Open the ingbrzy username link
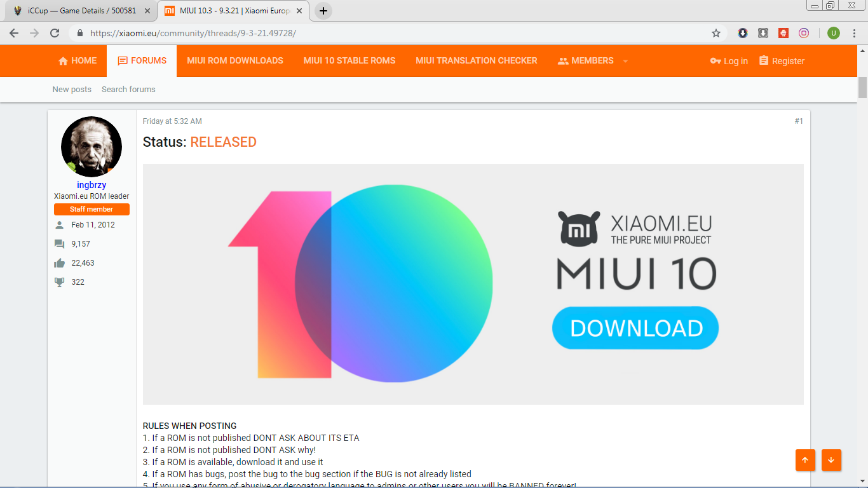The image size is (868, 488). [x=92, y=185]
